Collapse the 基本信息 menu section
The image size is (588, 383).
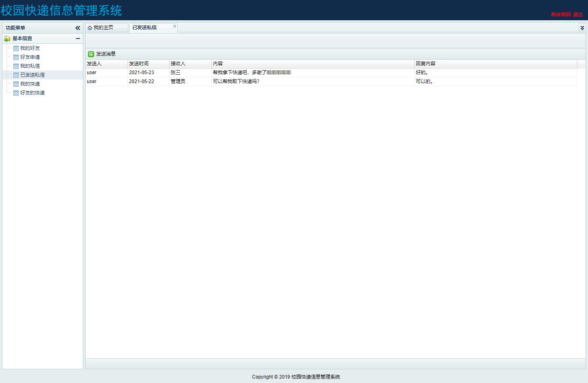tap(78, 39)
